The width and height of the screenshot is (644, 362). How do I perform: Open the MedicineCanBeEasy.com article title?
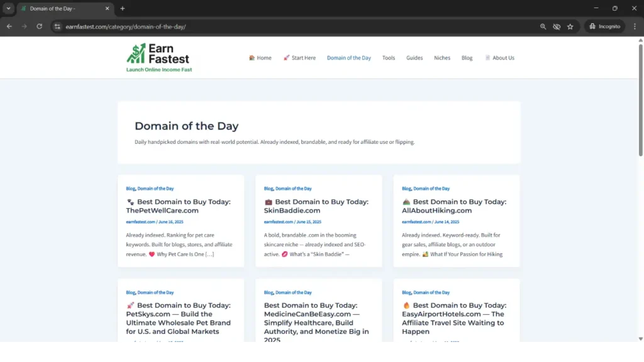click(316, 322)
